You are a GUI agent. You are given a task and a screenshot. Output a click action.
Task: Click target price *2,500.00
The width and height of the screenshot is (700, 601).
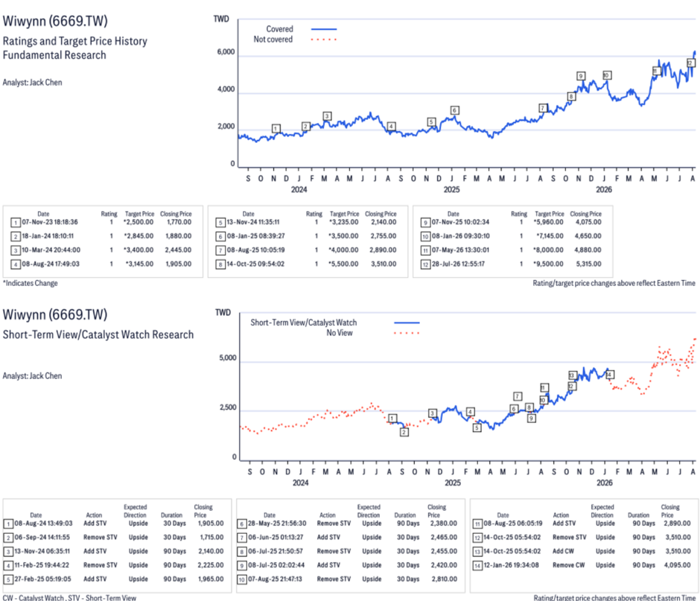(x=139, y=222)
